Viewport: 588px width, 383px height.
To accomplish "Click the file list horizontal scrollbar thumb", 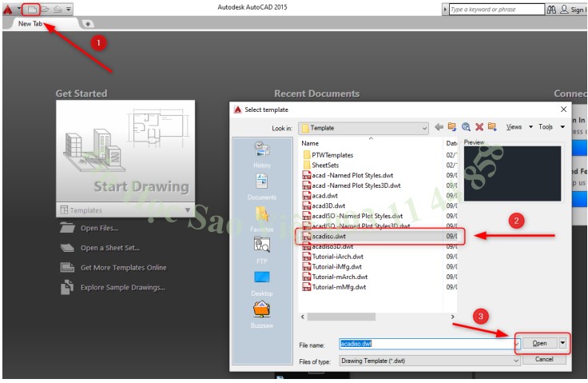I will point(341,317).
